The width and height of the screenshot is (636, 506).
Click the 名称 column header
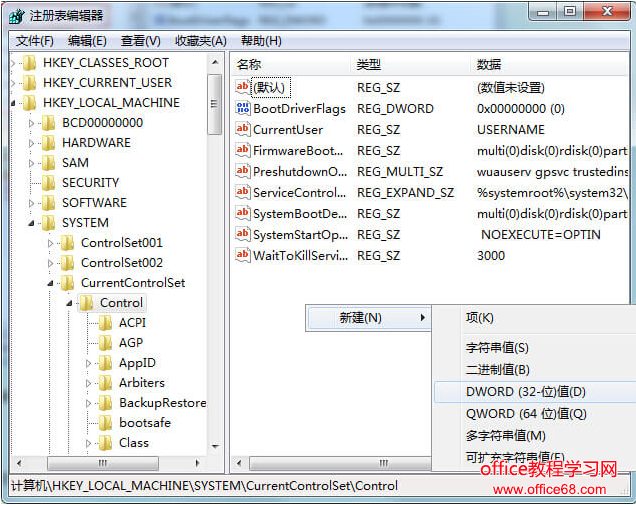(291, 65)
